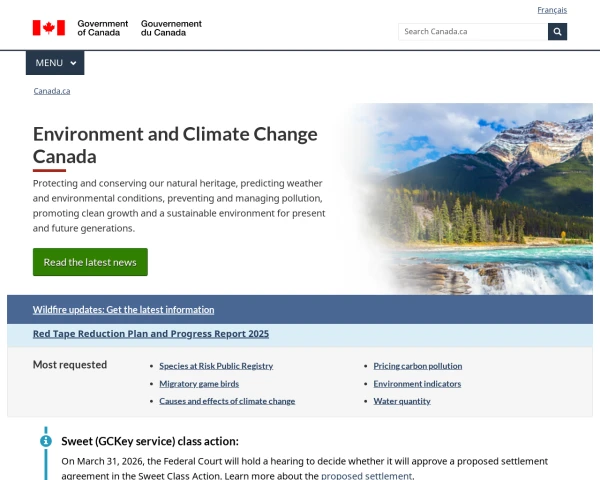Open the Water quantity link
Image resolution: width=600 pixels, height=480 pixels.
(x=402, y=401)
